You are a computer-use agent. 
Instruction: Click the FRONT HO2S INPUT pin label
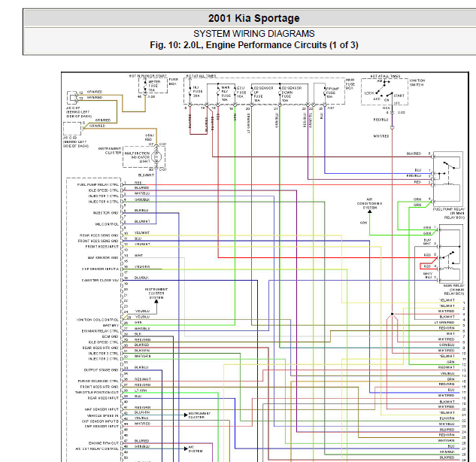coord(102,247)
